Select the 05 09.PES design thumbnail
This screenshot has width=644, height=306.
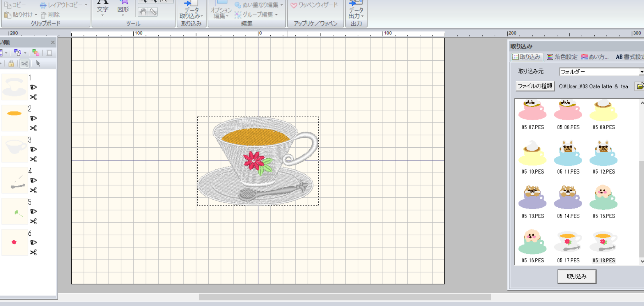(604, 115)
